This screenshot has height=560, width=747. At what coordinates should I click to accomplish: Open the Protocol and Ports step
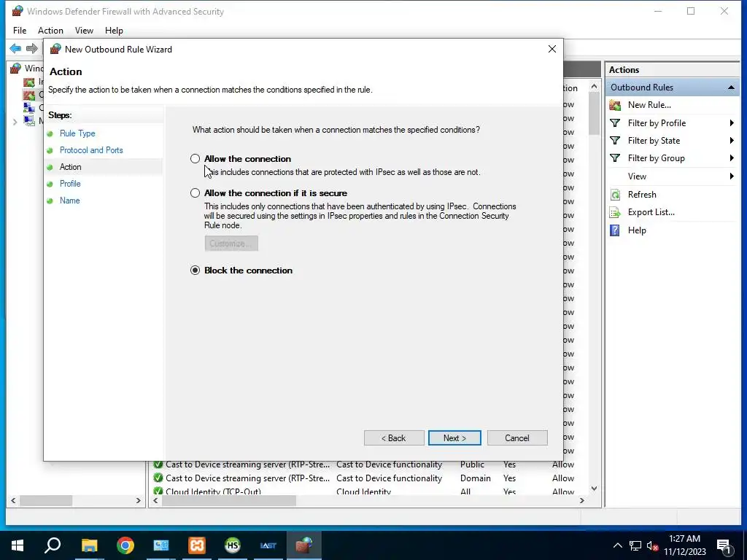91,150
